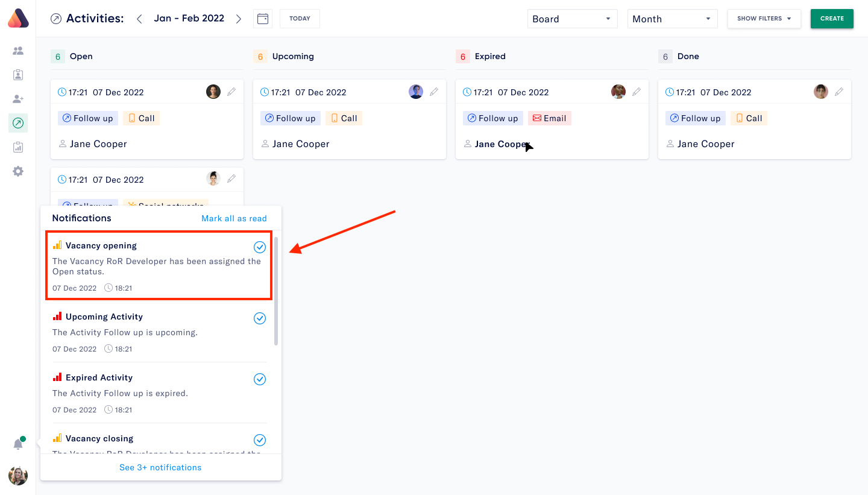Mark Expired Activity notification as read
868x495 pixels.
[260, 379]
